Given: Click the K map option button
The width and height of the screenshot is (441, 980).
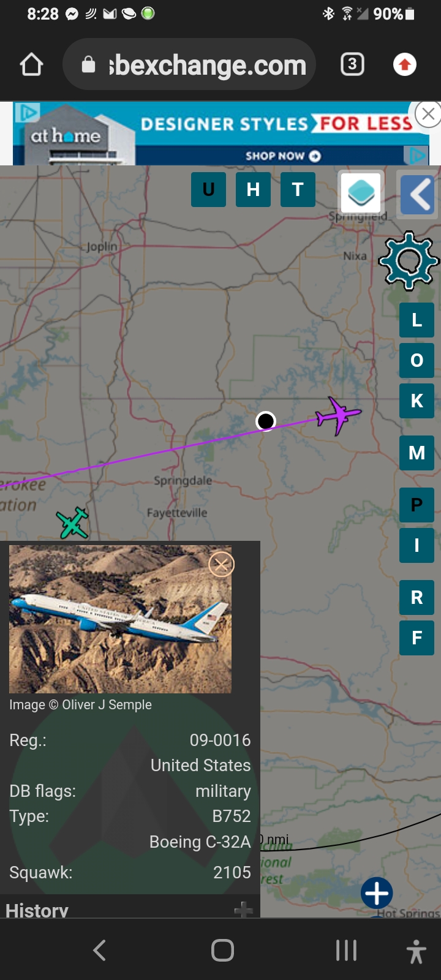Looking at the screenshot, I should coord(417,401).
